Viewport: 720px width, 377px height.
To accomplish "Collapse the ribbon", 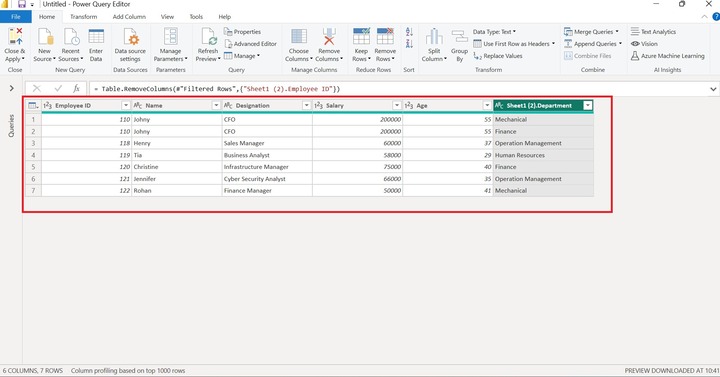I will tap(704, 17).
